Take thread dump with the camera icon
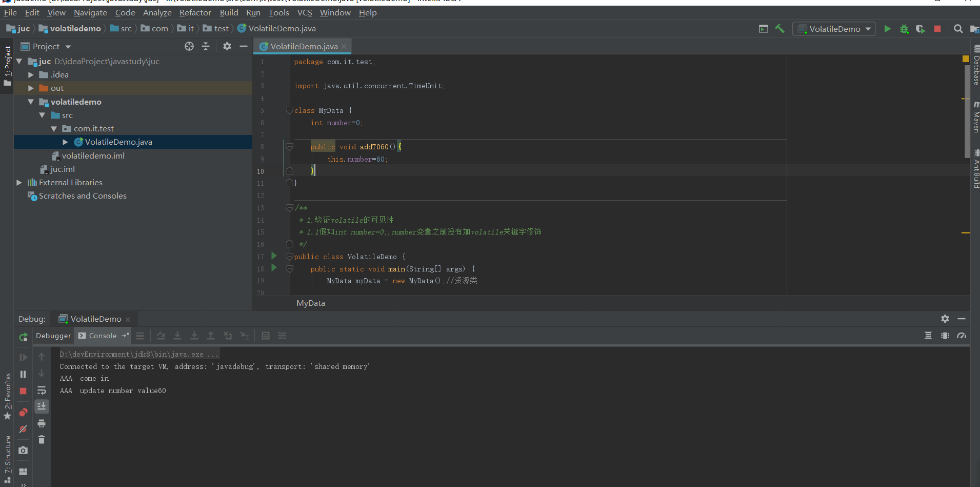This screenshot has width=980, height=487. (x=23, y=450)
